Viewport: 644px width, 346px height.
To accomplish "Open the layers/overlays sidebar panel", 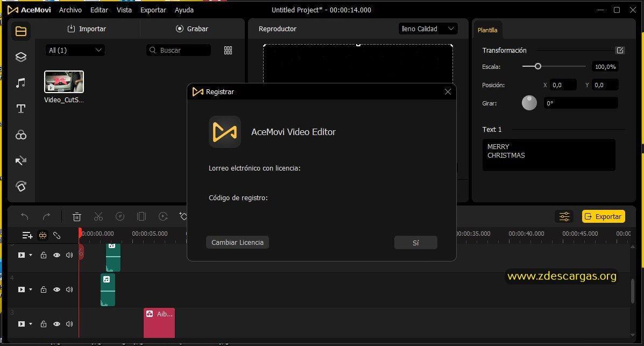I will (x=21, y=57).
